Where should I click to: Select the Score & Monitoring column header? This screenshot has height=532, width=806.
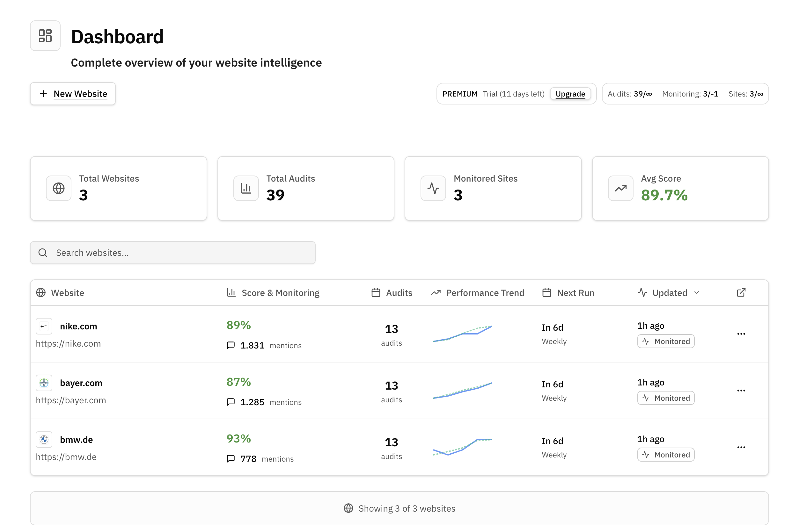(x=280, y=292)
